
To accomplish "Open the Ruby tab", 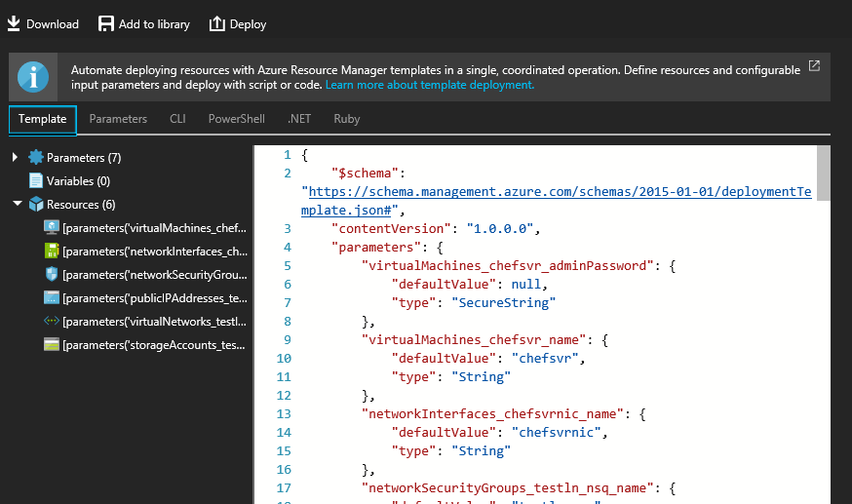I will (347, 119).
